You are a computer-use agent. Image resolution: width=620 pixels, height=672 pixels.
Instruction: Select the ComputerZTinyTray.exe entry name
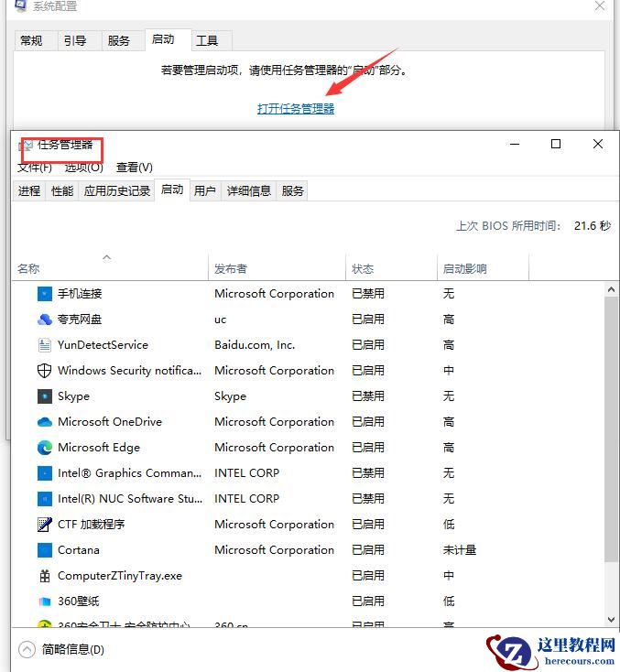coord(120,576)
